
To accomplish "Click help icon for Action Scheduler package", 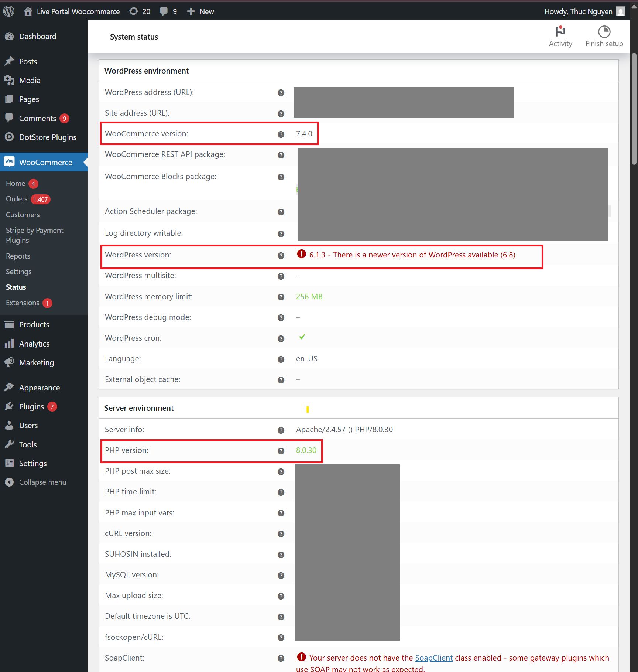I will (x=281, y=212).
